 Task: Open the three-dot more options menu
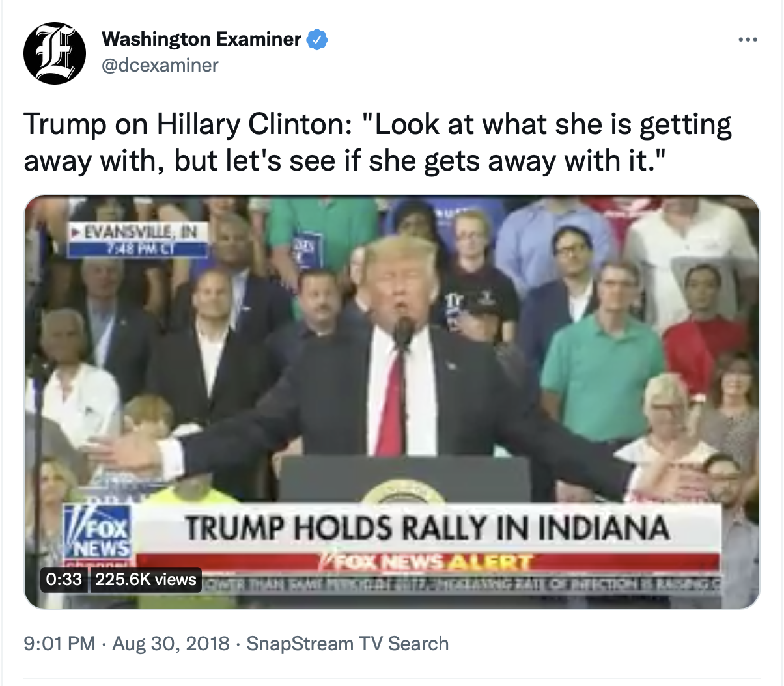click(748, 40)
